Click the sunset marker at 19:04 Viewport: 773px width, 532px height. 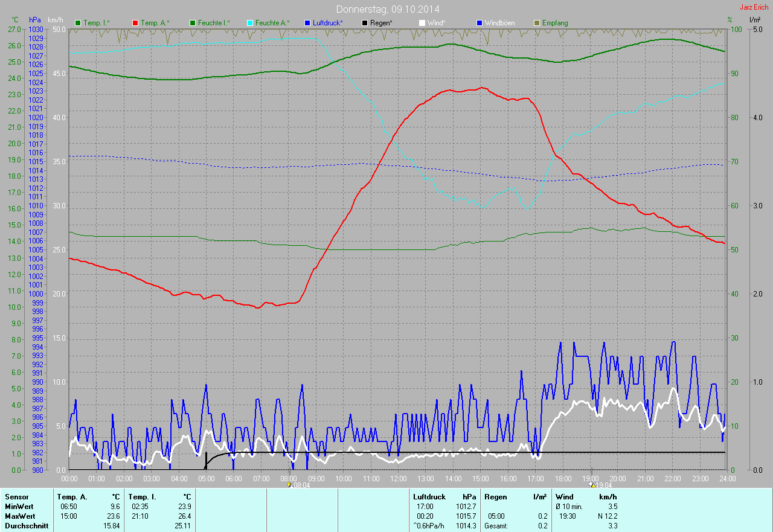pos(592,484)
